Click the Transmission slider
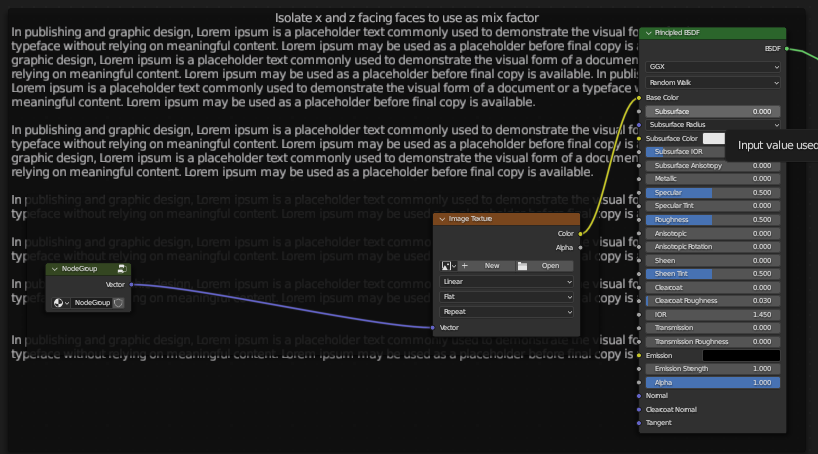The height and width of the screenshot is (454, 818). [713, 328]
